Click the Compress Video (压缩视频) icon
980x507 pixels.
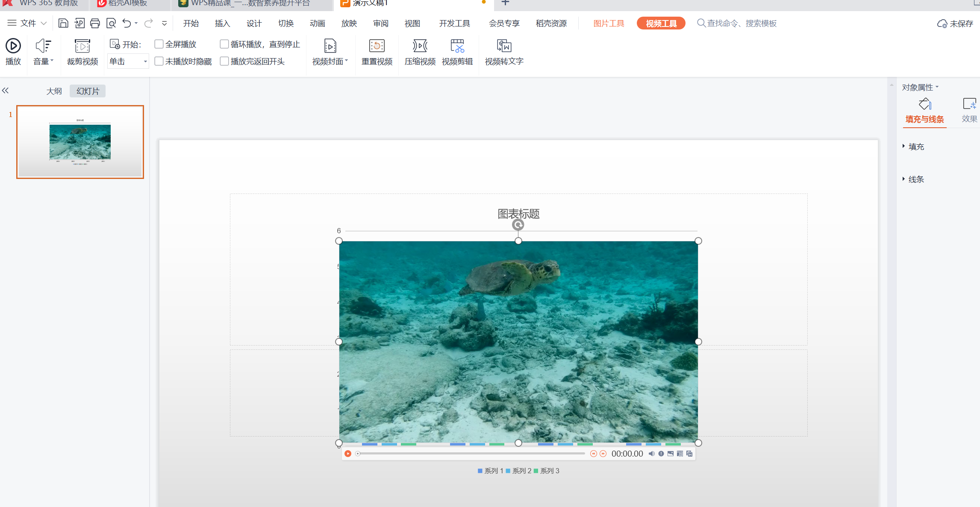(x=420, y=46)
